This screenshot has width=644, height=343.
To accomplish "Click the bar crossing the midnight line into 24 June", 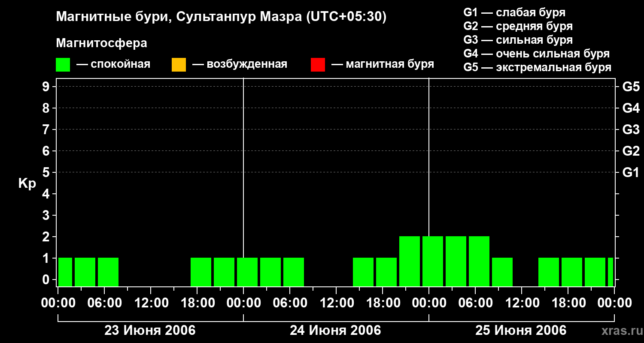I will [x=247, y=272].
